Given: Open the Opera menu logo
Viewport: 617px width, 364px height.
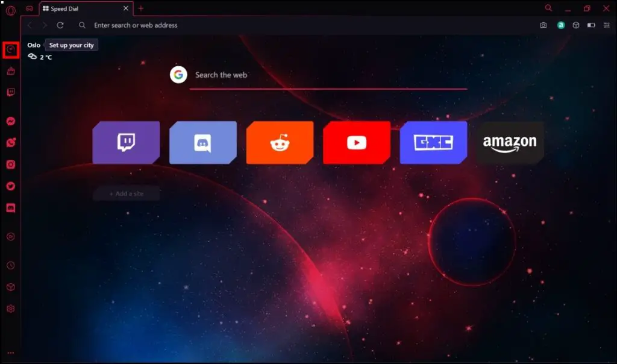Looking at the screenshot, I should point(11,10).
